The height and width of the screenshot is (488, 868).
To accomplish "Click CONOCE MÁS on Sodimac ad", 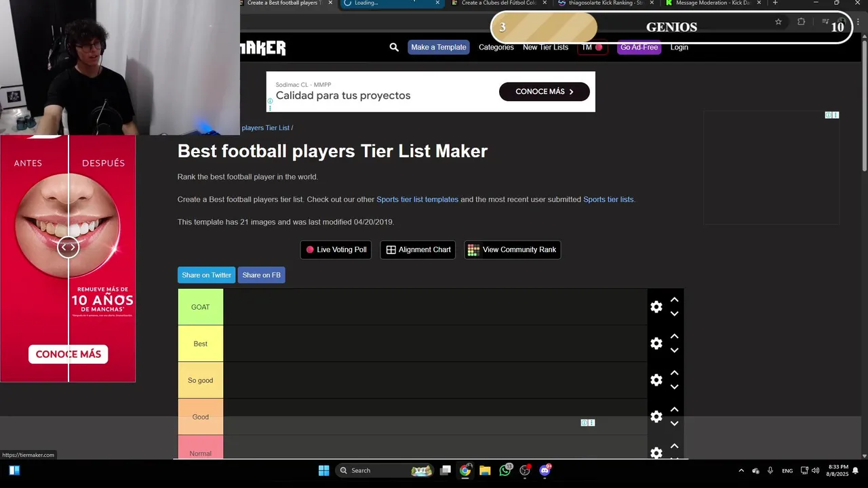I will click(544, 91).
